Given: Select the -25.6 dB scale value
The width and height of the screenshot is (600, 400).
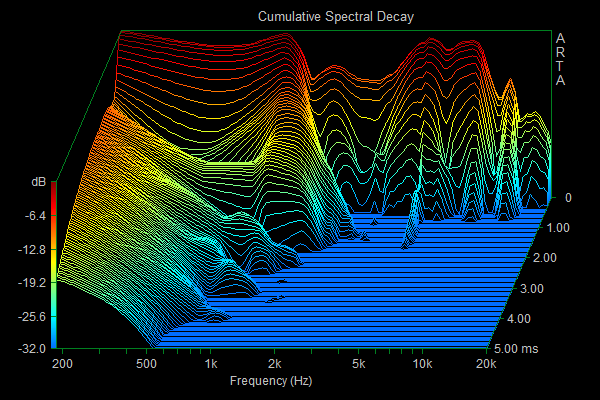Looking at the screenshot, I should [x=32, y=317].
